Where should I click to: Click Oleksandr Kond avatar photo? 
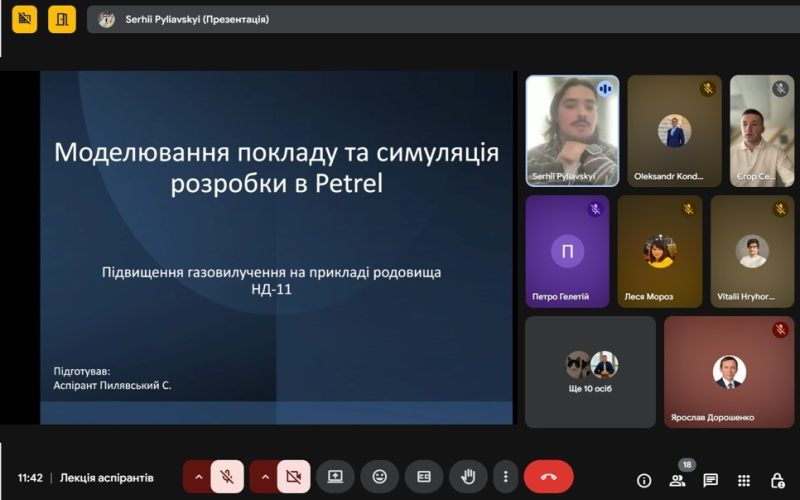(x=674, y=131)
